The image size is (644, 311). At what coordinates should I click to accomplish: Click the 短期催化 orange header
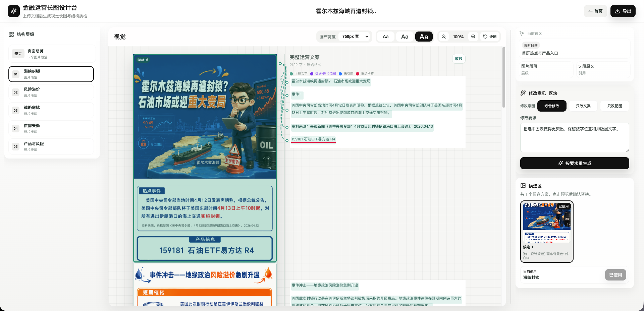(204, 293)
